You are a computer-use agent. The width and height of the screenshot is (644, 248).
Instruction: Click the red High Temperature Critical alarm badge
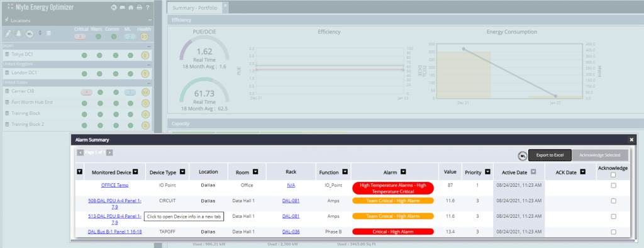[393, 188]
